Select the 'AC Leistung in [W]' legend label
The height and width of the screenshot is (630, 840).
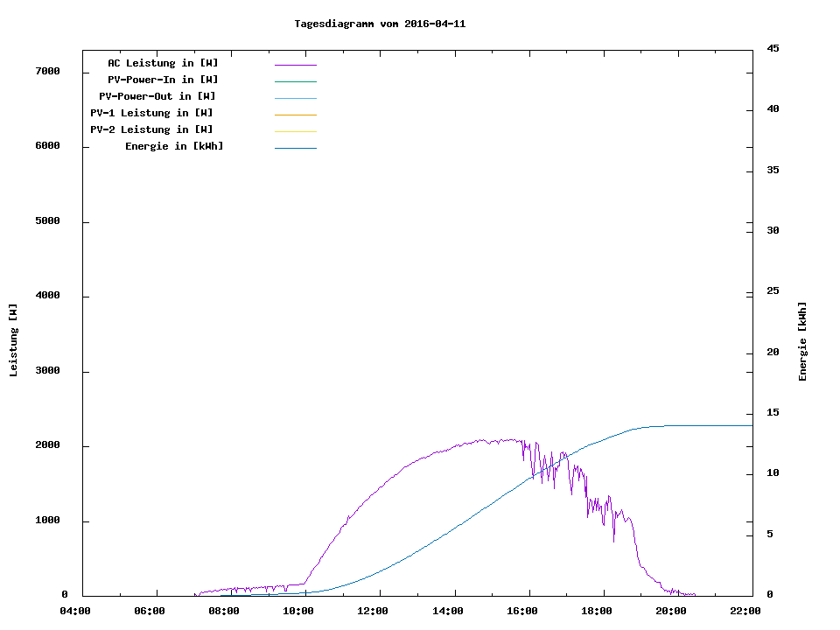(x=163, y=63)
